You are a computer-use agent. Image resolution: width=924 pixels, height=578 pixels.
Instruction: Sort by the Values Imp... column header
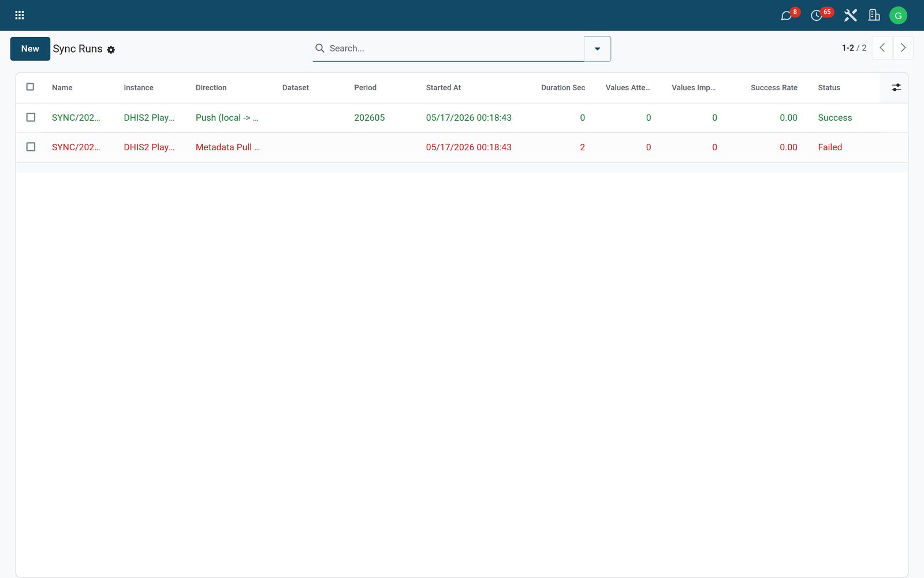click(694, 88)
